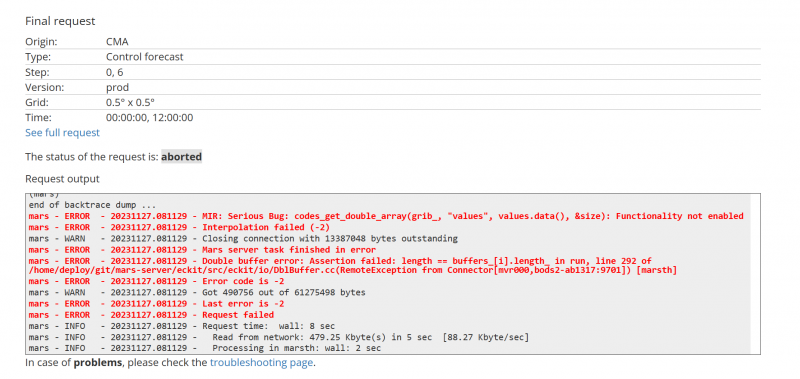Viewport: 800px width, 379px height.
Task: Select the Control forecast type value
Action: point(144,57)
